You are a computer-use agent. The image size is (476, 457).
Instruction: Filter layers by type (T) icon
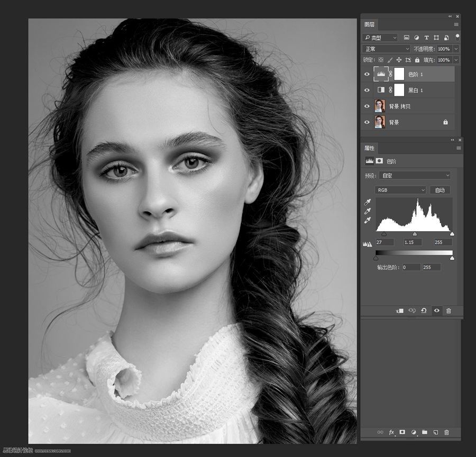pyautogui.click(x=426, y=38)
